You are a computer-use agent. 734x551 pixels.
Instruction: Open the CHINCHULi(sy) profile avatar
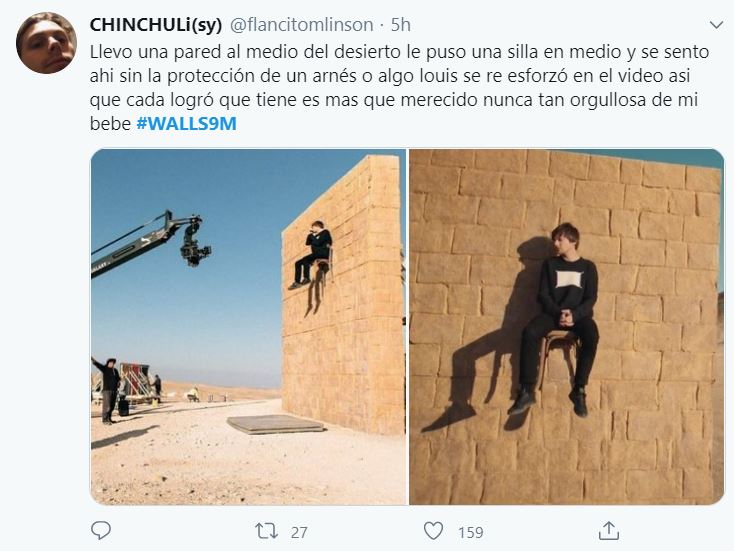pyautogui.click(x=46, y=43)
